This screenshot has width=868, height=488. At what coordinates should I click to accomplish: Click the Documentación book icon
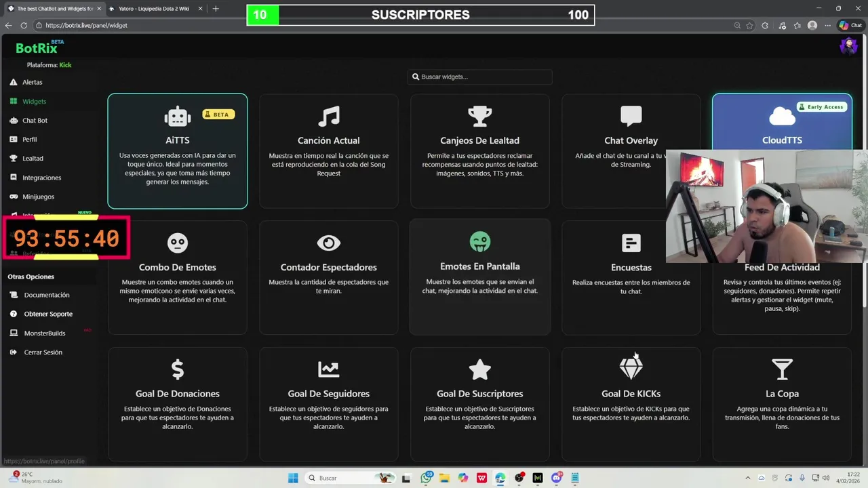coord(14,295)
